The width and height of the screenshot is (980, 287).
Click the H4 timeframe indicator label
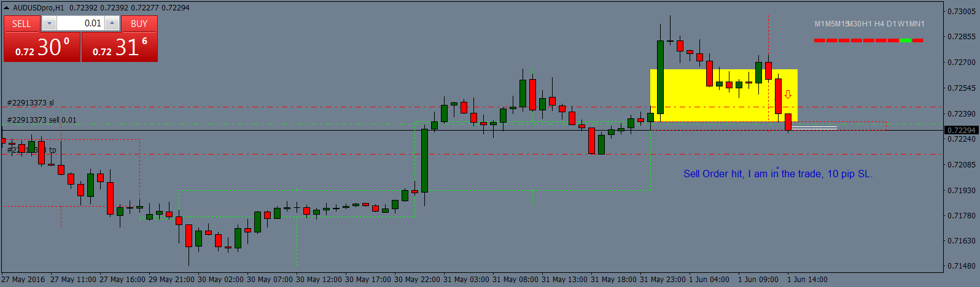pos(879,24)
